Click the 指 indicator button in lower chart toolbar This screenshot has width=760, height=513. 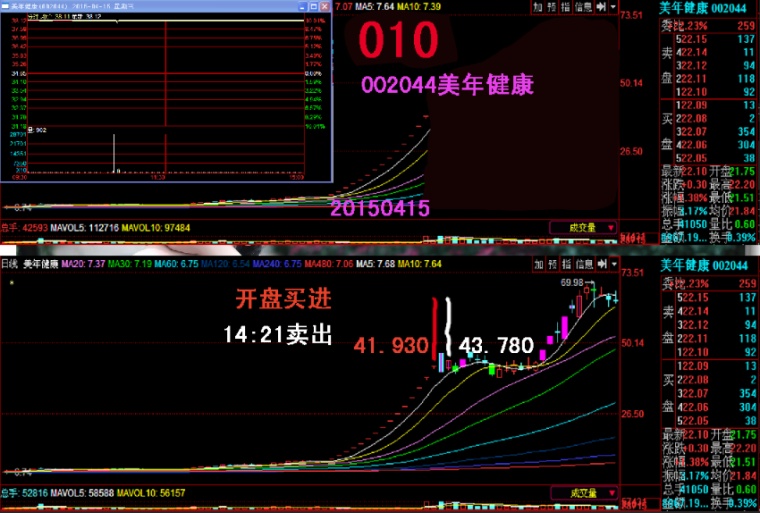566,264
